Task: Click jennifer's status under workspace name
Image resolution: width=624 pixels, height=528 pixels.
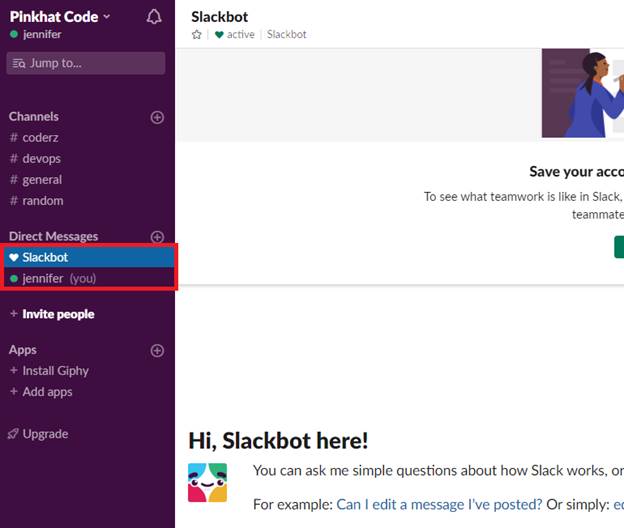Action: [36, 34]
